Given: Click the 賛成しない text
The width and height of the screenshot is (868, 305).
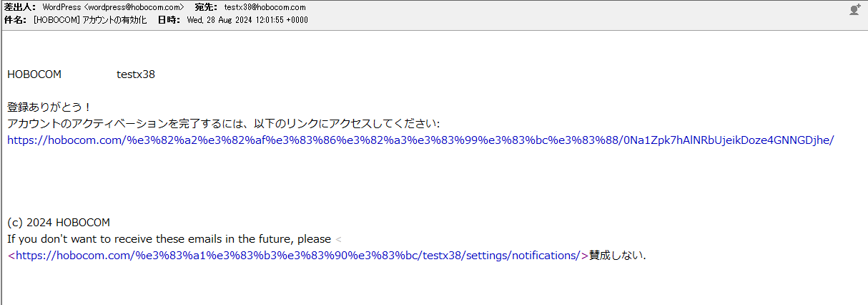Looking at the screenshot, I should pos(616,255).
